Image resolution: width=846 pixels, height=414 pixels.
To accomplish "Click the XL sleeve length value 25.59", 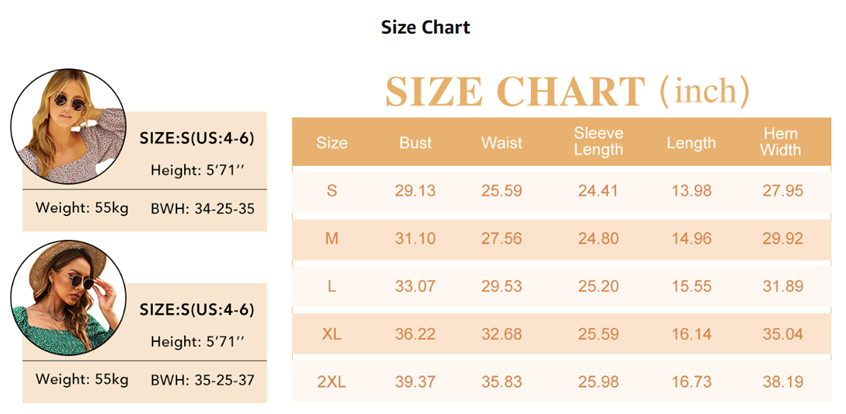I will click(598, 334).
